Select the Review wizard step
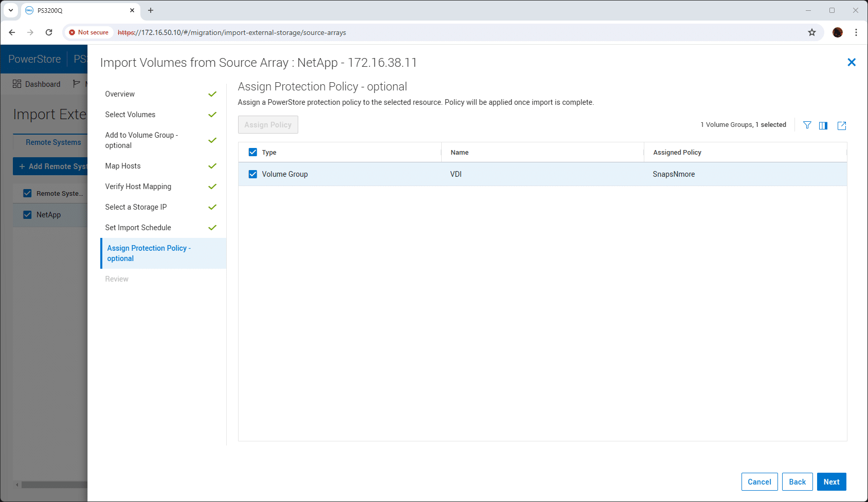Viewport: 868px width, 502px height. pos(117,279)
